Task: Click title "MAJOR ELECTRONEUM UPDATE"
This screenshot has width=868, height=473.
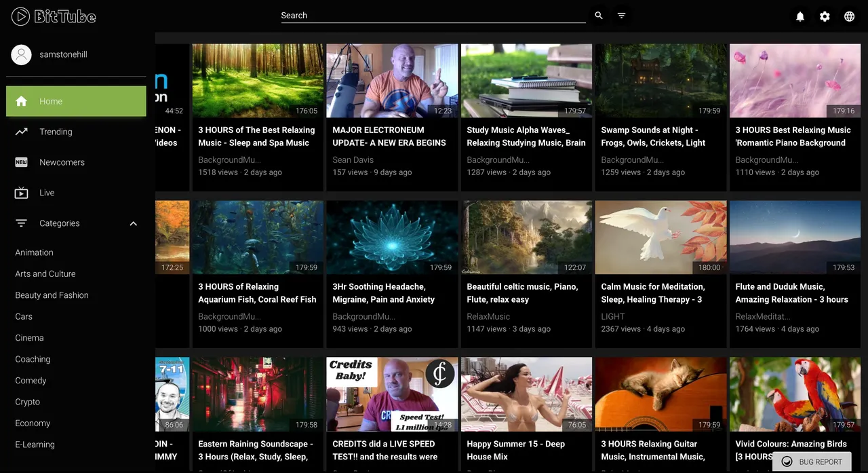Action: pyautogui.click(x=389, y=136)
